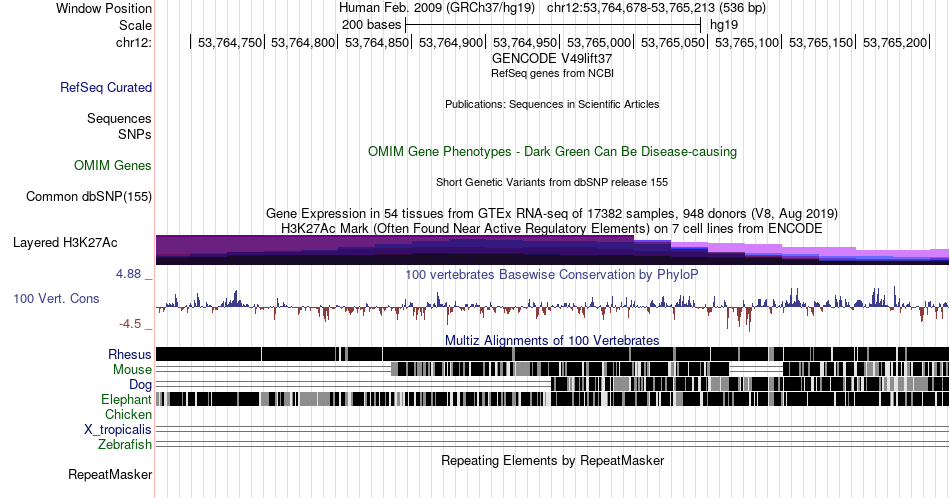Click the Window Position label

pos(104,8)
